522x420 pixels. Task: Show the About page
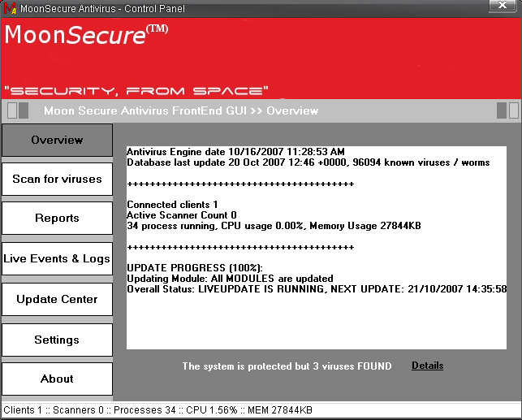click(58, 379)
